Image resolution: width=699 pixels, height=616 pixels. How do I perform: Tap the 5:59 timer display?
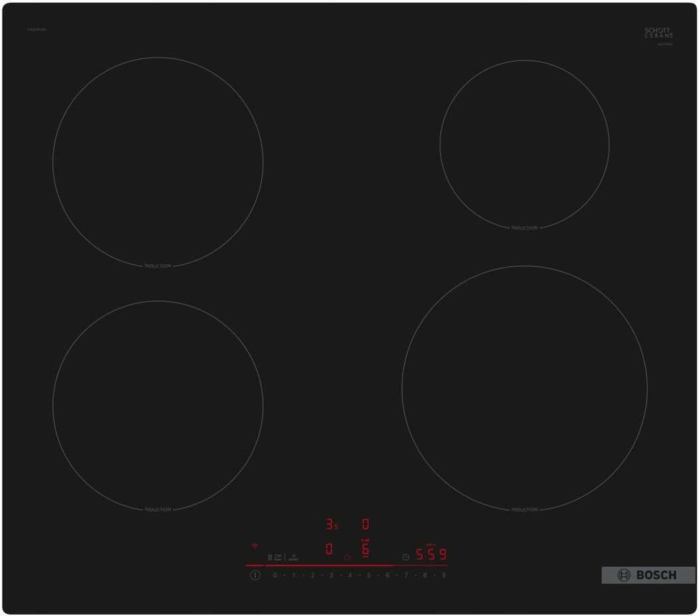click(431, 554)
